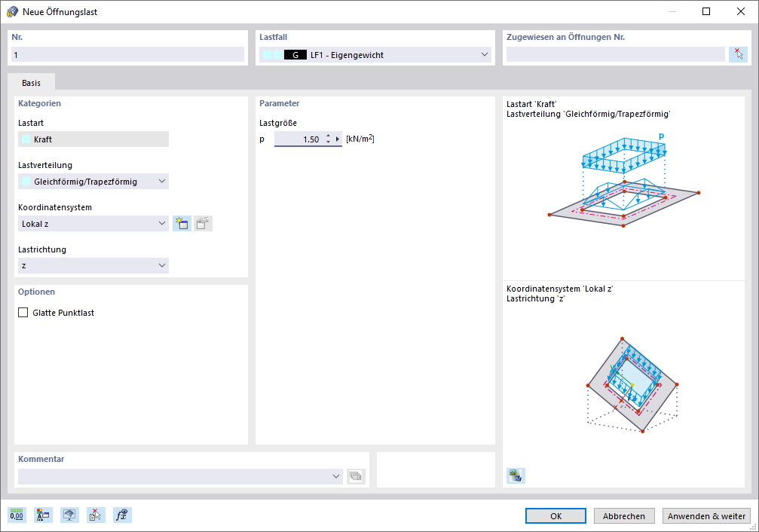Image resolution: width=759 pixels, height=532 pixels.
Task: Close the Neue Öffnungslast dialog
Action: coord(741,11)
